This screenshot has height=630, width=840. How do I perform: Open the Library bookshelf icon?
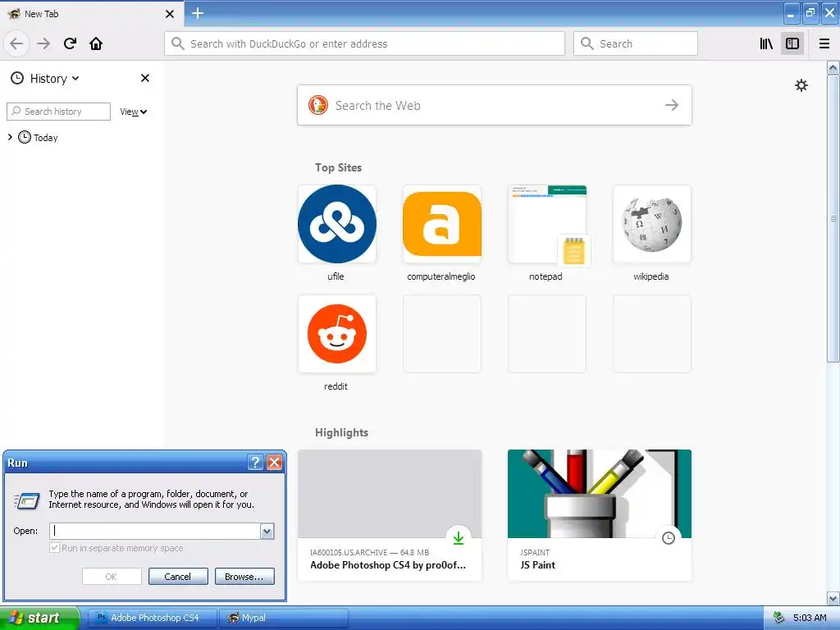[x=766, y=43]
